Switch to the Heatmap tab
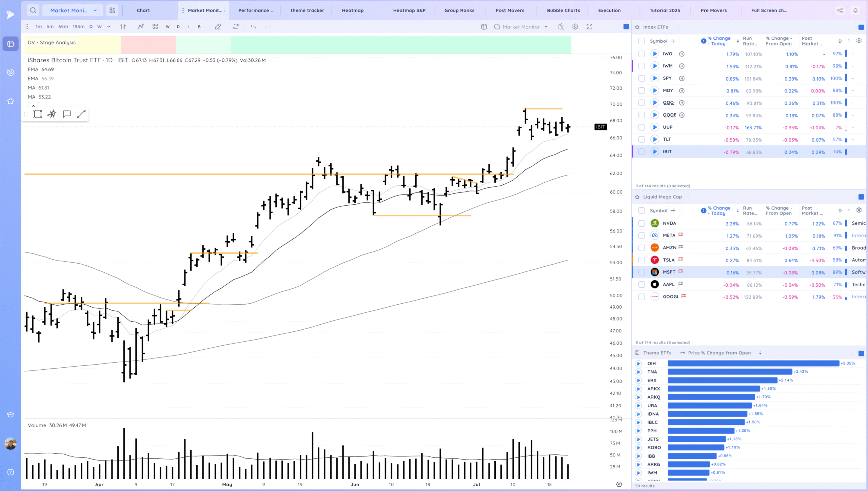This screenshot has height=491, width=868. coord(353,11)
